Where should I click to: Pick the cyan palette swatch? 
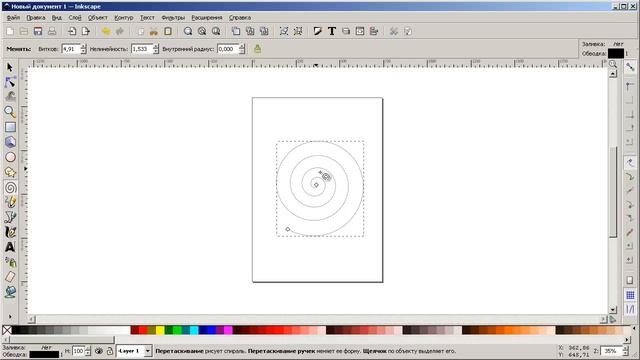click(x=194, y=330)
